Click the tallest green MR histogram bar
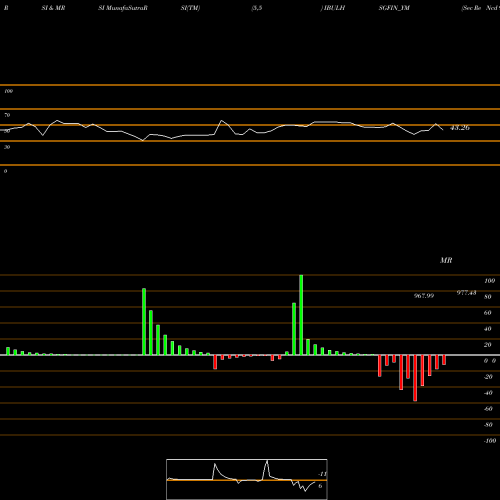Image resolution: width=500 pixels, height=500 pixels. [301, 315]
